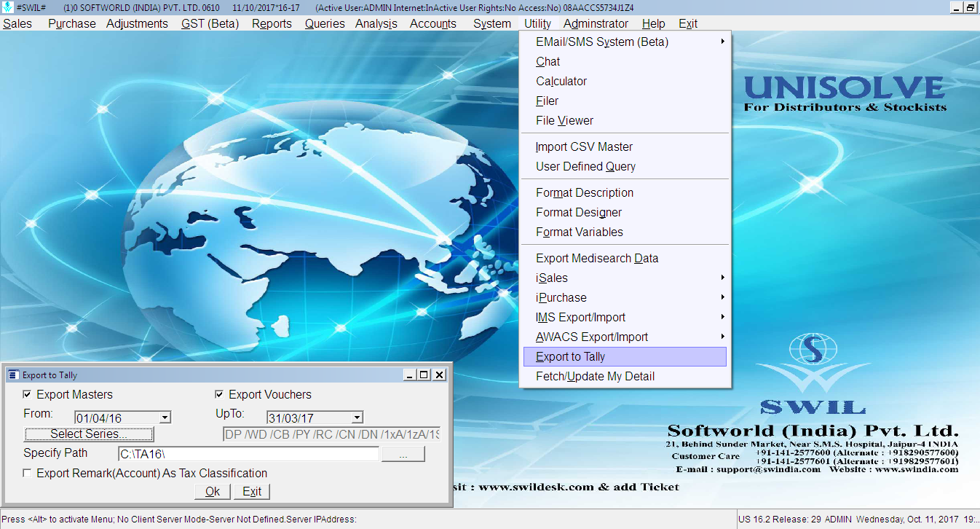Expand the AWACS Export/Import submenu
Image resolution: width=980 pixels, height=529 pixels.
(625, 337)
